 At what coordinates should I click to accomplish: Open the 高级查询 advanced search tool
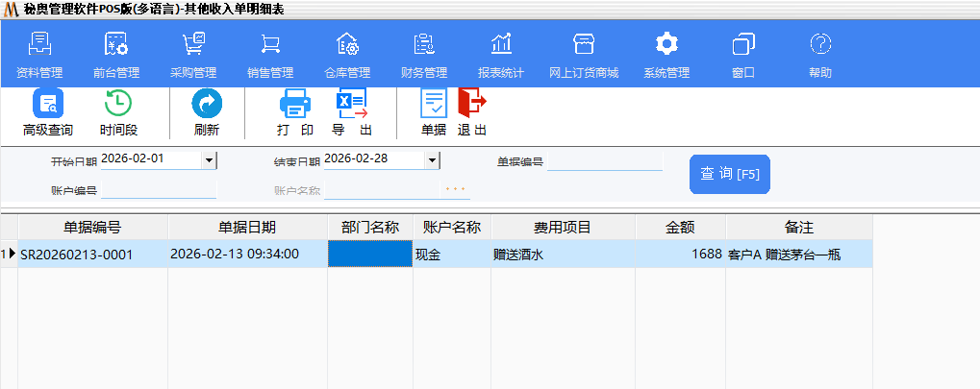click(47, 112)
